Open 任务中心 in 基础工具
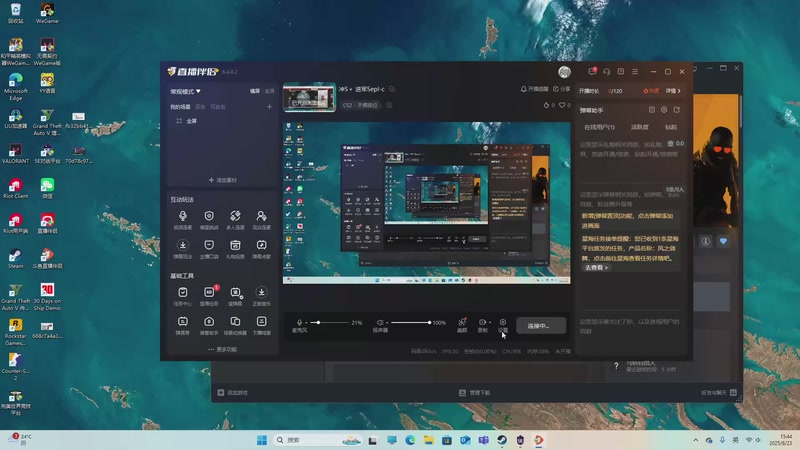The height and width of the screenshot is (450, 800). [183, 292]
